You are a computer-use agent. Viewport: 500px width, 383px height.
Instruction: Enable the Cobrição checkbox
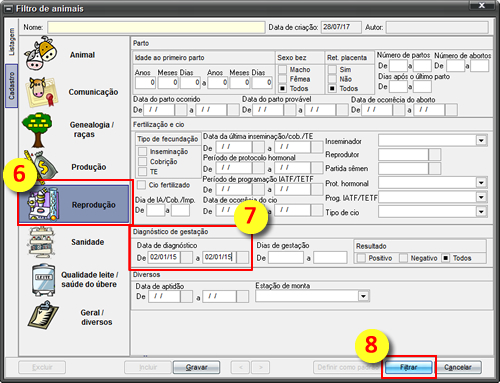point(143,162)
